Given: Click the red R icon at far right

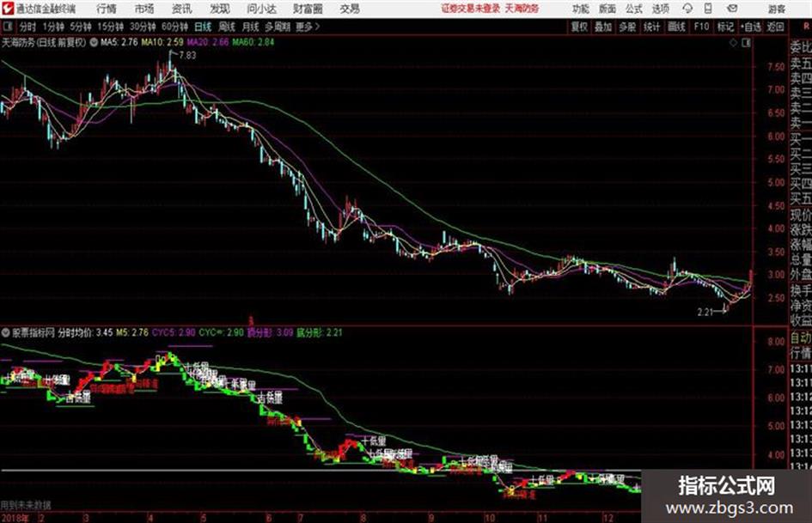Looking at the screenshot, I should tap(806, 27).
